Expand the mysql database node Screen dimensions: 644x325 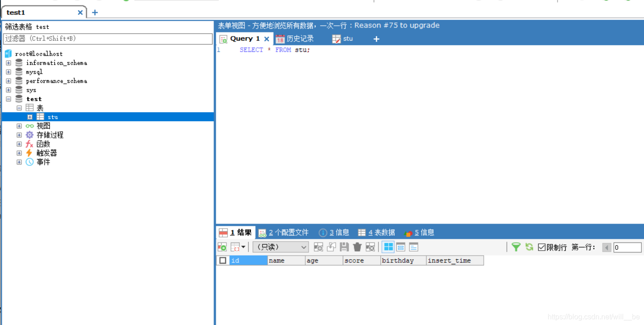(x=9, y=72)
